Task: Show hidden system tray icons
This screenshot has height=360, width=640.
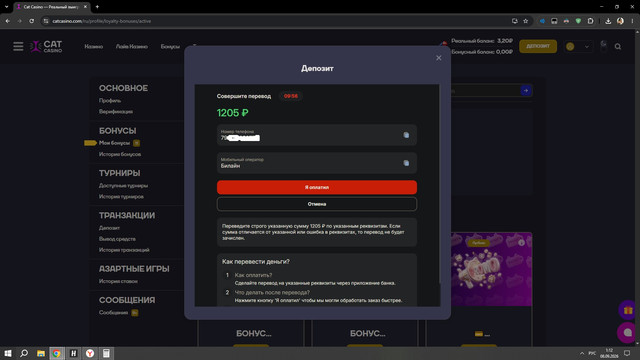Action: (582, 353)
